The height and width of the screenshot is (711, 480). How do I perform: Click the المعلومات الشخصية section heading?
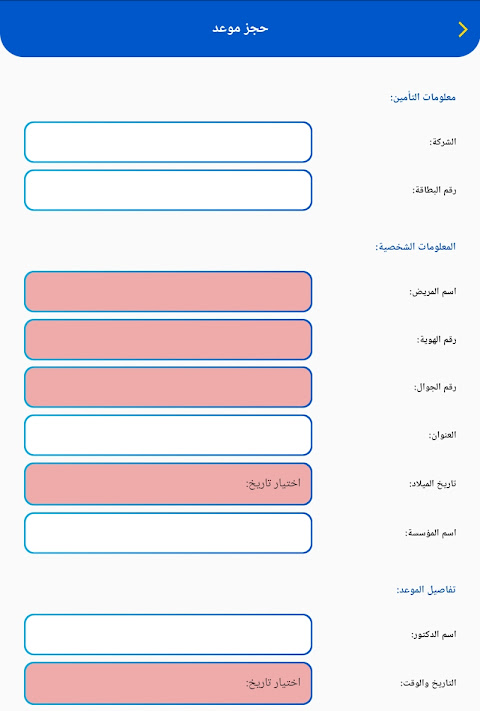click(415, 247)
